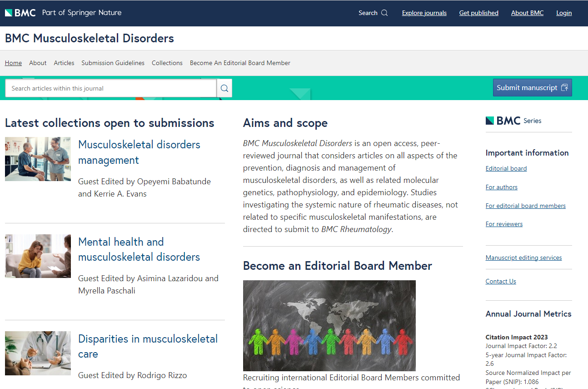The image size is (588, 389).
Task: Click the BMC logo in the header
Action: (20, 13)
